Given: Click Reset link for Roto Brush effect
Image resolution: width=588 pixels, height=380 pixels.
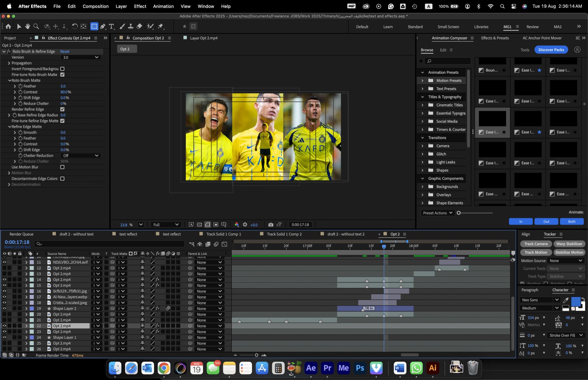Looking at the screenshot, I should pos(65,51).
